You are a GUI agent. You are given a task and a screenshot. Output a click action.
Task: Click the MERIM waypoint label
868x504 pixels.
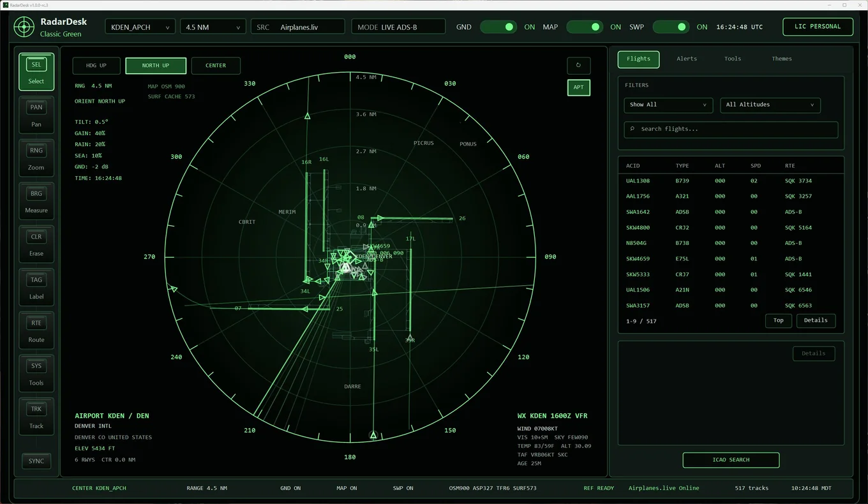pyautogui.click(x=287, y=212)
